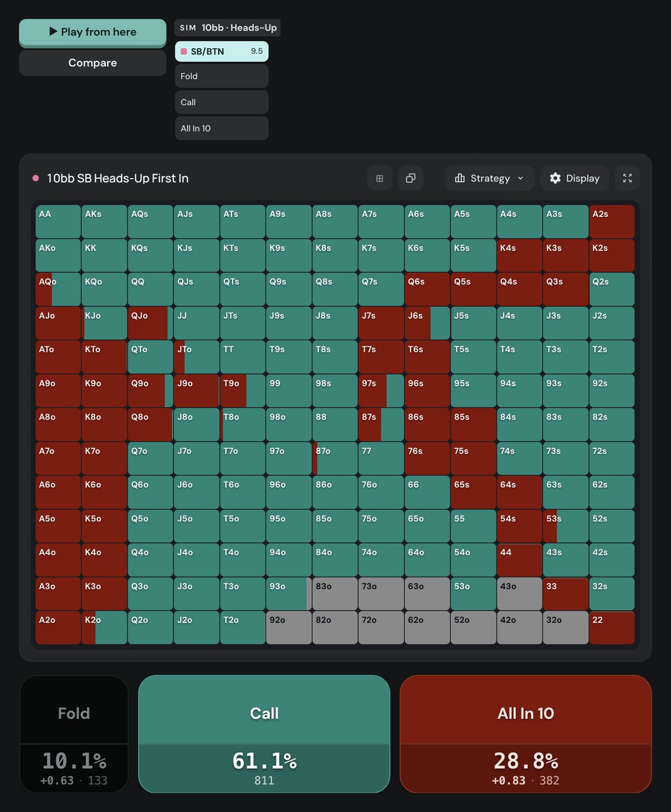Click the K2o hand cell
This screenshot has height=812, width=671.
click(104, 627)
